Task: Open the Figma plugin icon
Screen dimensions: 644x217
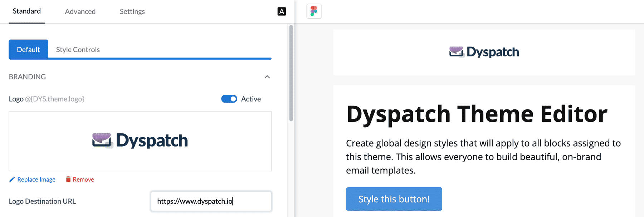Action: (314, 11)
